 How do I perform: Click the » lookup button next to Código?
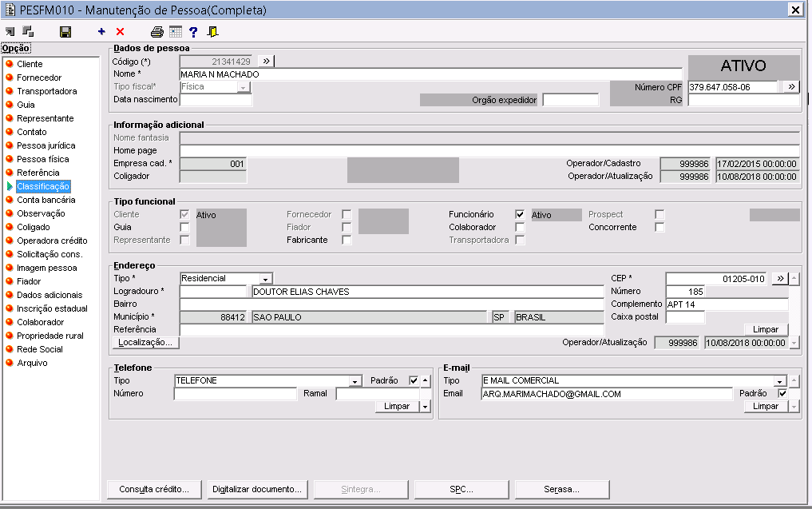coord(266,62)
